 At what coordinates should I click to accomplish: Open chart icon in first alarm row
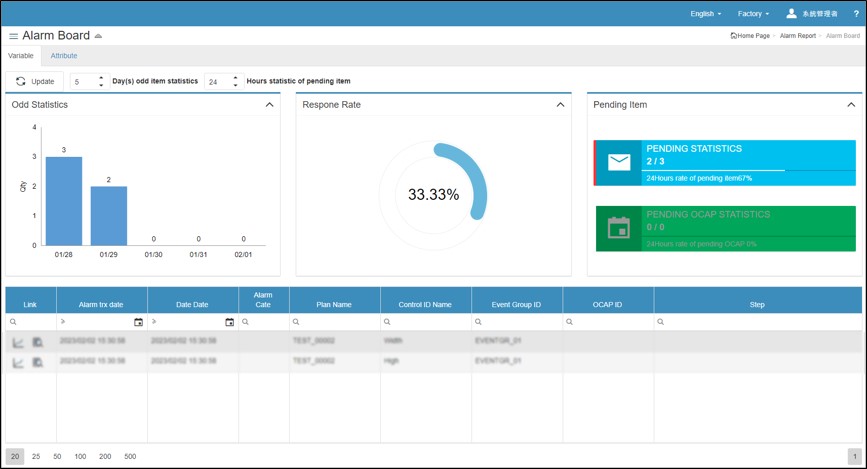tap(18, 342)
